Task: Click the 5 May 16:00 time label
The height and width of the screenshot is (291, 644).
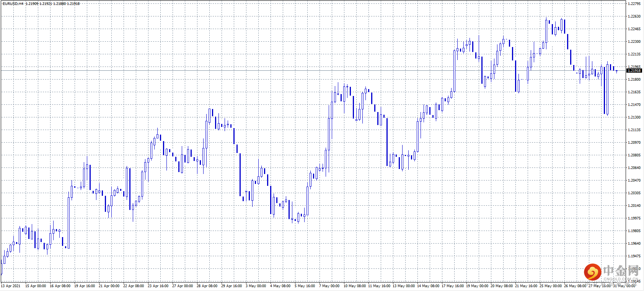Action: [305, 286]
